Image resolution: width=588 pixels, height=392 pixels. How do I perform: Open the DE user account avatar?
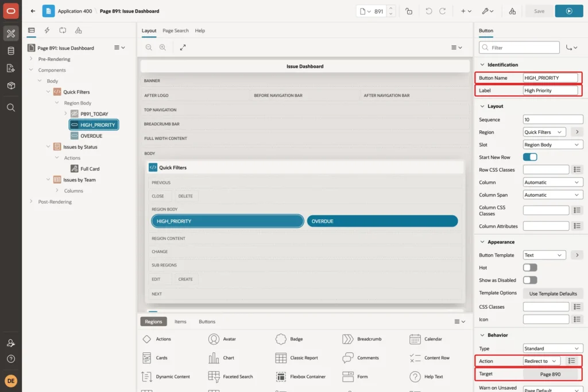pyautogui.click(x=11, y=381)
